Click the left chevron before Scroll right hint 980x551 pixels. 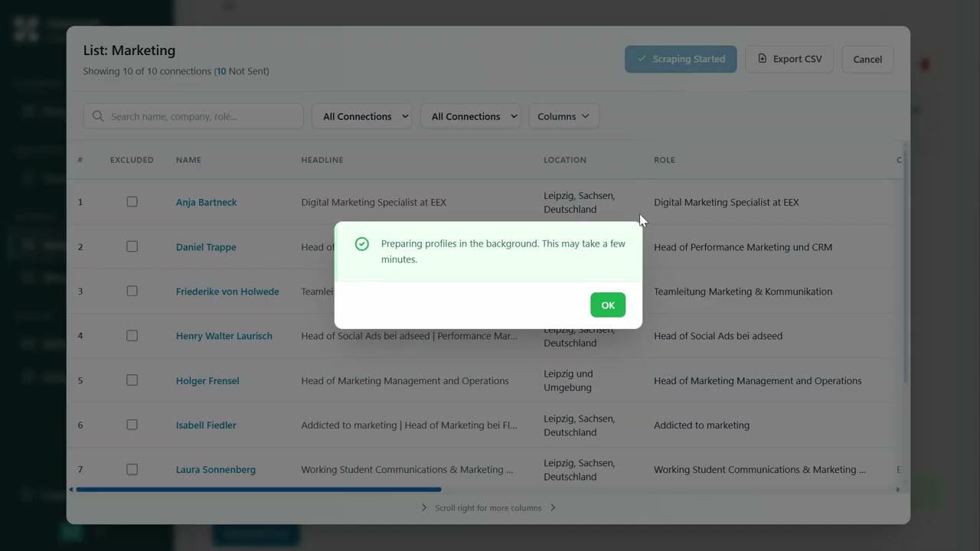point(424,507)
